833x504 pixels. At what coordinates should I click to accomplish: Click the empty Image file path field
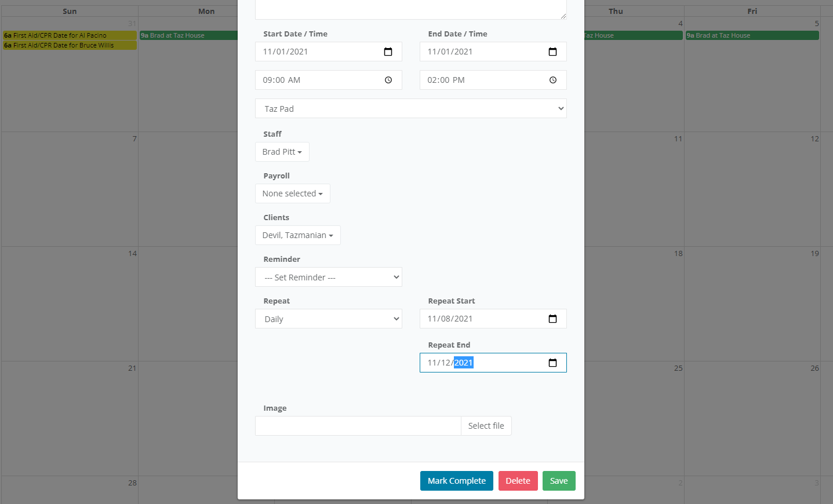(358, 426)
